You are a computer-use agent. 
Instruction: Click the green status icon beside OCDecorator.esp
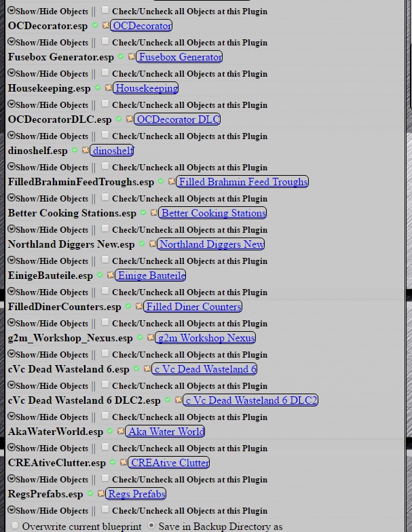point(95,26)
